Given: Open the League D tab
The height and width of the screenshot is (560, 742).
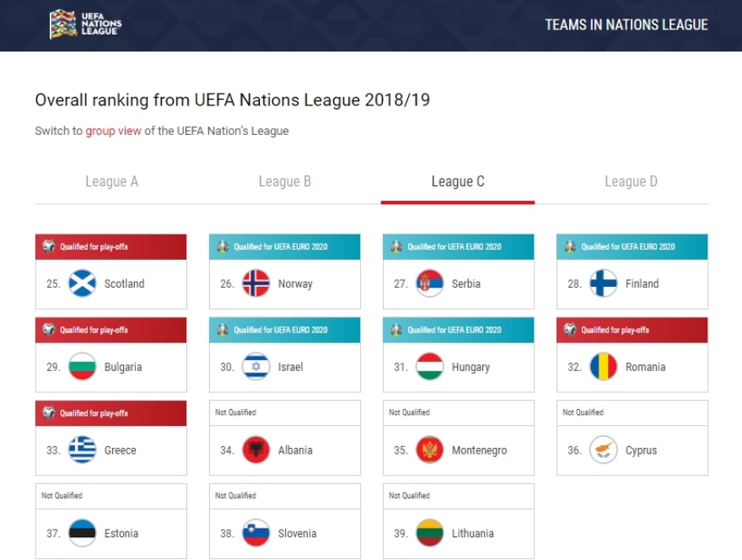Looking at the screenshot, I should (631, 181).
